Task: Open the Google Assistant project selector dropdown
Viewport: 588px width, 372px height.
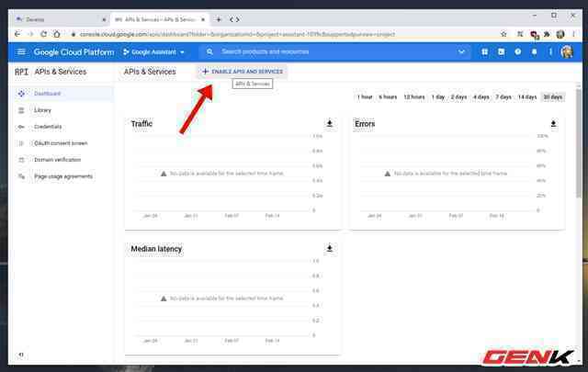Action: (x=153, y=52)
